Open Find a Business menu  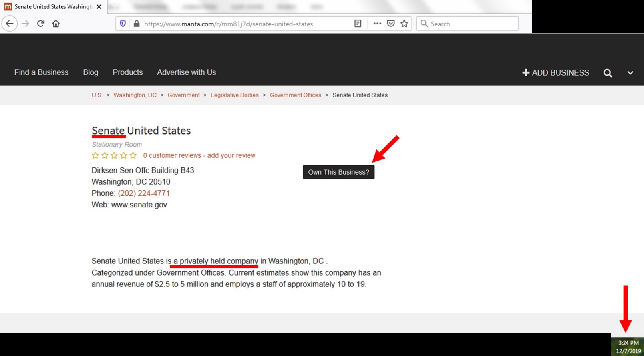[x=41, y=72]
